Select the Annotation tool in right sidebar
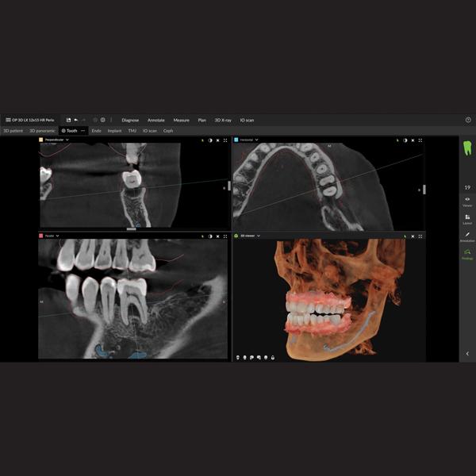The image size is (476, 476). point(466,236)
